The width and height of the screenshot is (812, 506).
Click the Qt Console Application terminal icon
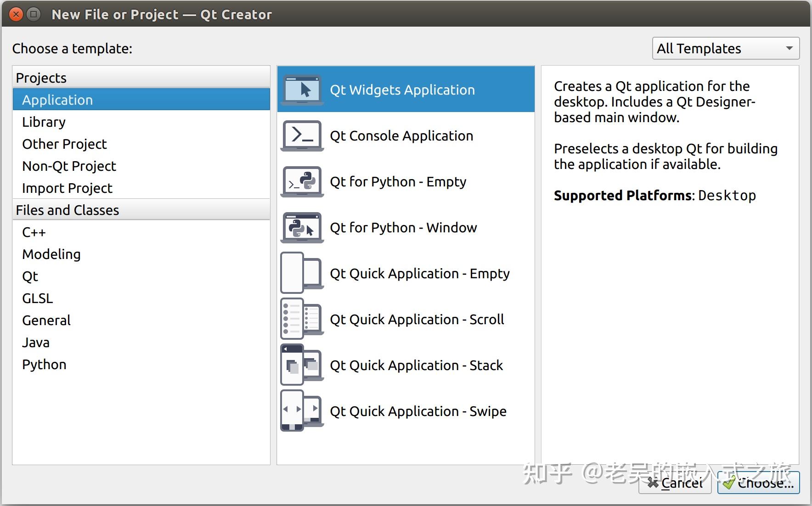302,135
